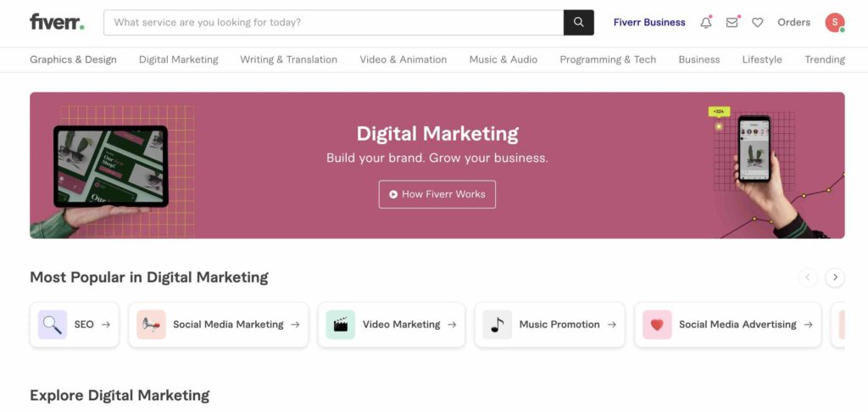Screen dimensions: 868x412
Task: Select the Music Promotion card label
Action: [559, 325]
